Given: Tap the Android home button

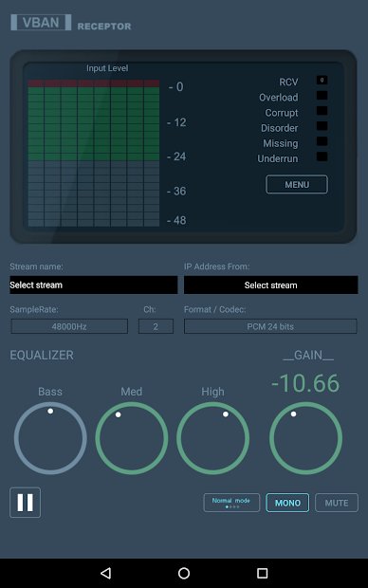Looking at the screenshot, I should pos(184,573).
